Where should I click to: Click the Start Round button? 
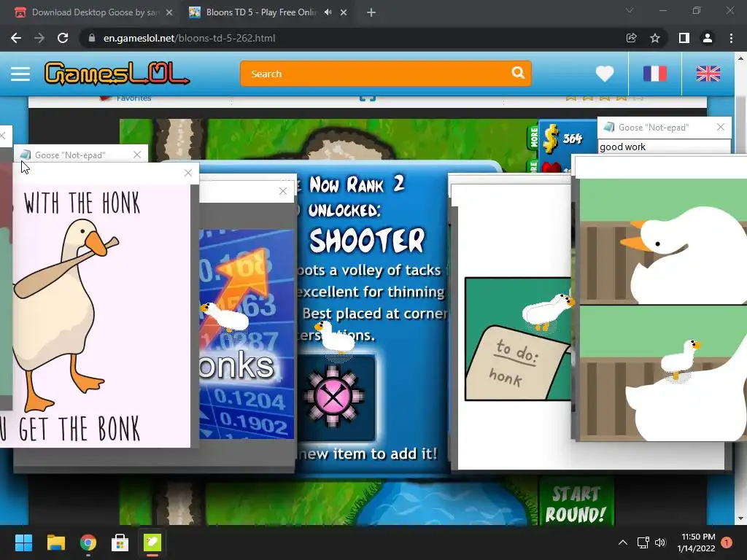[x=576, y=504]
